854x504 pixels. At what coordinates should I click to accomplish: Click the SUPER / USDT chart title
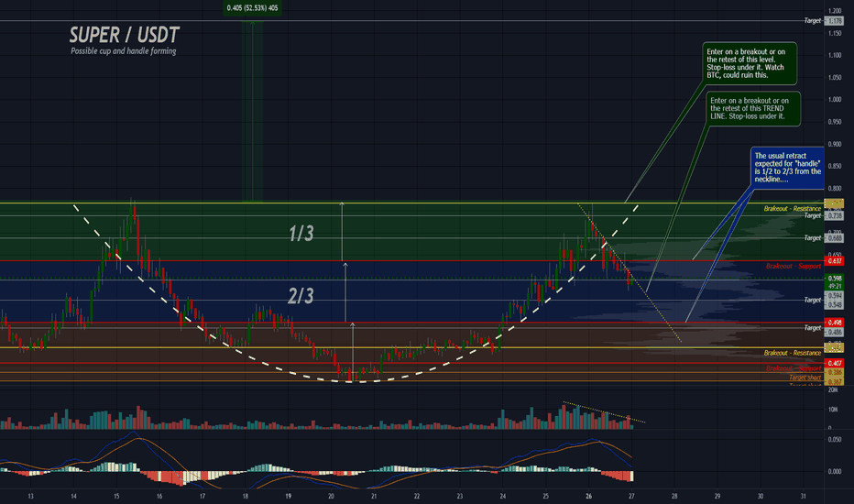(x=125, y=36)
